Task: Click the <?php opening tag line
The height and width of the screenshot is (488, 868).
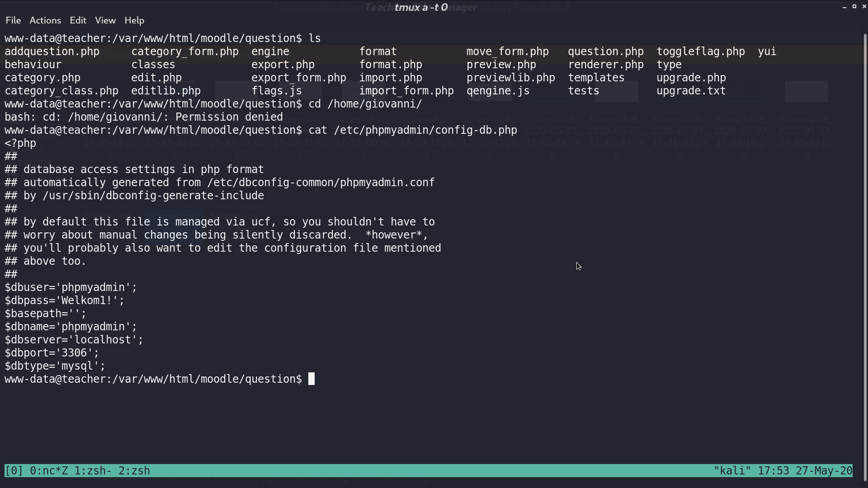Action: pos(20,143)
